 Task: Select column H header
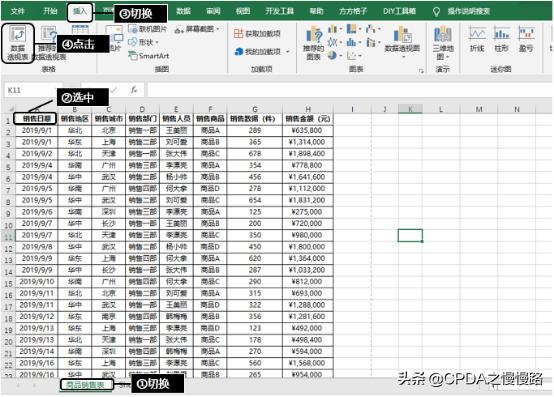(308, 109)
